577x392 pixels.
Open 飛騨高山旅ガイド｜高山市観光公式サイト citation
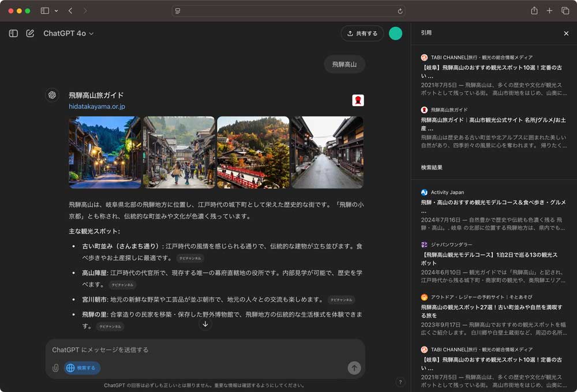[493, 127]
